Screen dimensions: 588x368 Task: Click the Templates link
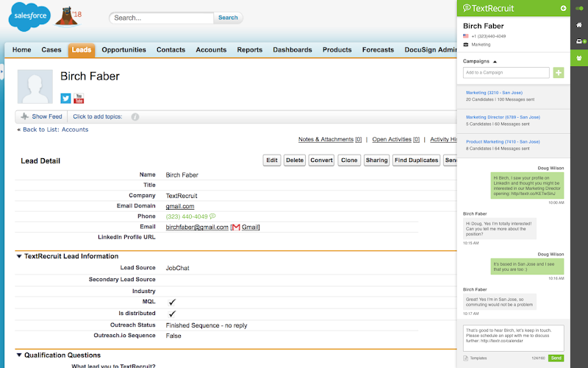tap(478, 358)
